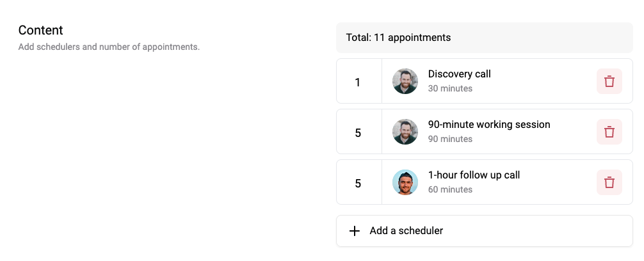Screen dimensions: 644x261
Task: Select the 'Add schedulers and number of appointments' description
Action: (x=109, y=47)
